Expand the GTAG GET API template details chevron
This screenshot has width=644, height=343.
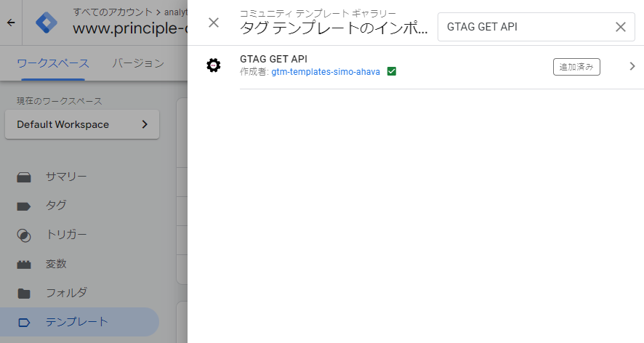click(x=632, y=66)
